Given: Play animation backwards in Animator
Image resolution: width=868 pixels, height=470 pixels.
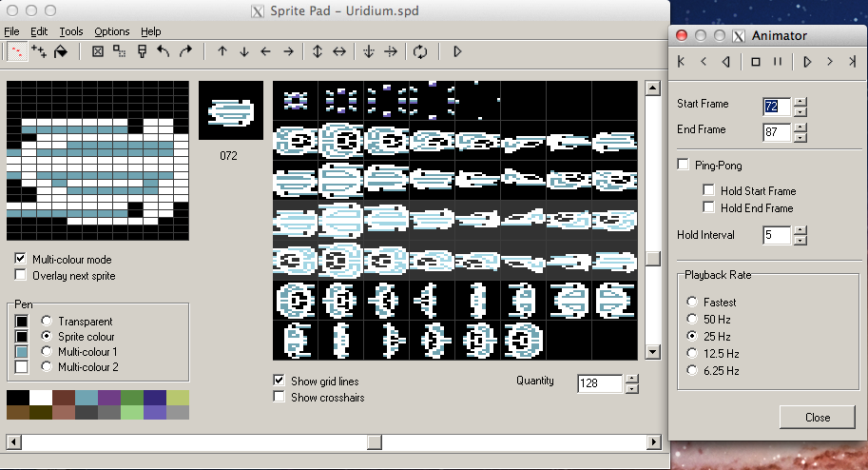Looking at the screenshot, I should click(x=725, y=62).
